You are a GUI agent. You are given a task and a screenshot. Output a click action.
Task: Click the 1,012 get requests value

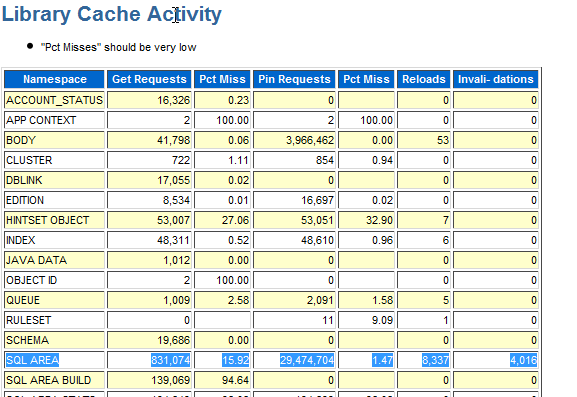177,260
